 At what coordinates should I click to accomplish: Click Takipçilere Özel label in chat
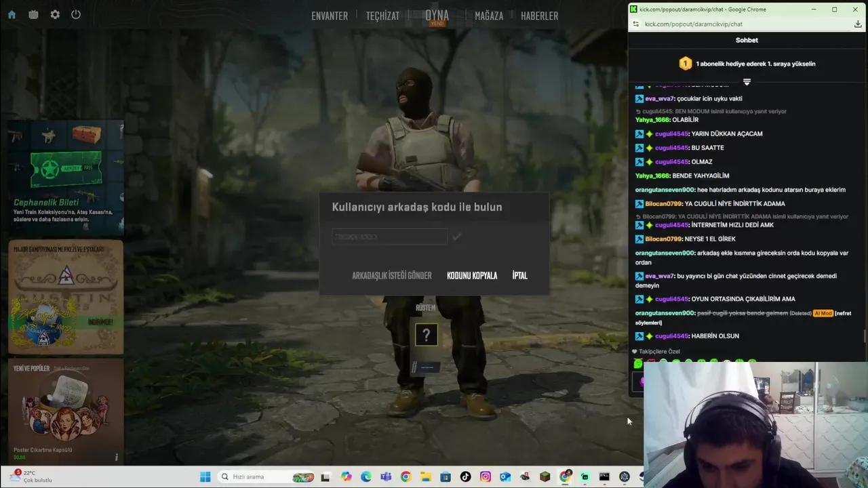pos(659,352)
